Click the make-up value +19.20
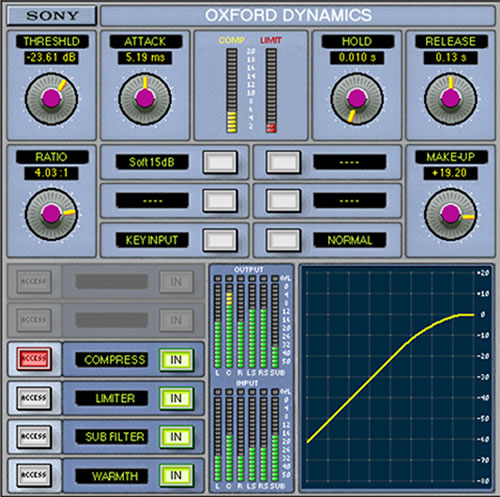This screenshot has height=497, width=500. pyautogui.click(x=450, y=173)
